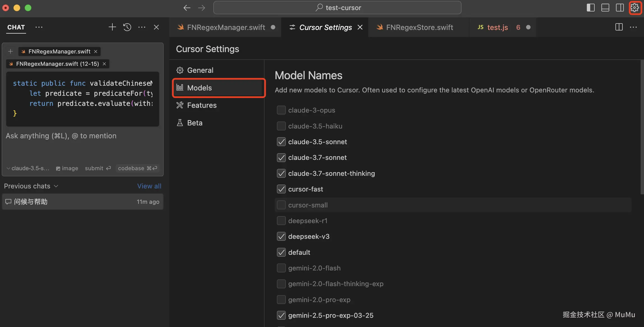644x327 pixels.
Task: Enable the claude-3-opus checkbox
Action: point(281,110)
